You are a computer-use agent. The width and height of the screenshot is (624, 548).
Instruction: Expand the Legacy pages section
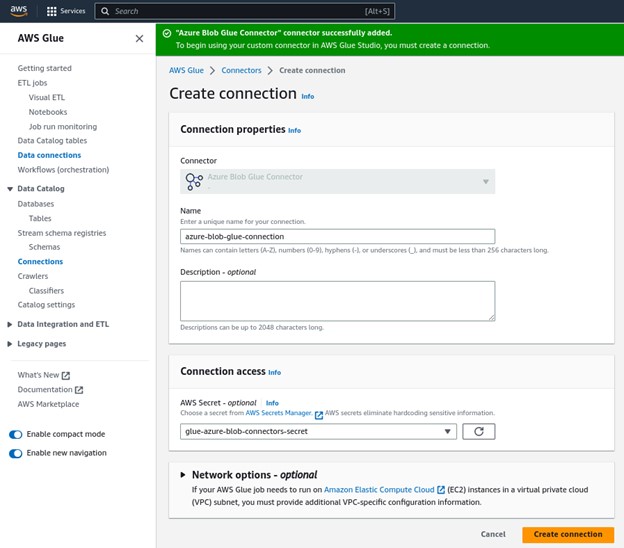(10, 344)
